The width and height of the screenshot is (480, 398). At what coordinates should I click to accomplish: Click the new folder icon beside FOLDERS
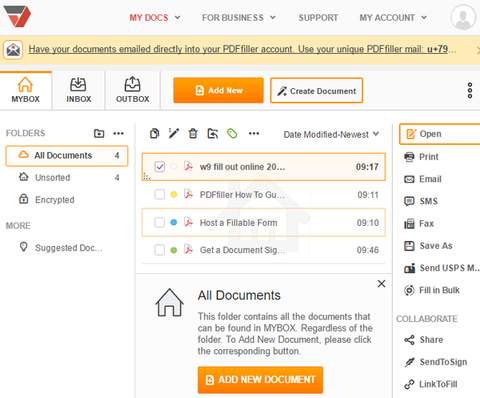pos(99,133)
